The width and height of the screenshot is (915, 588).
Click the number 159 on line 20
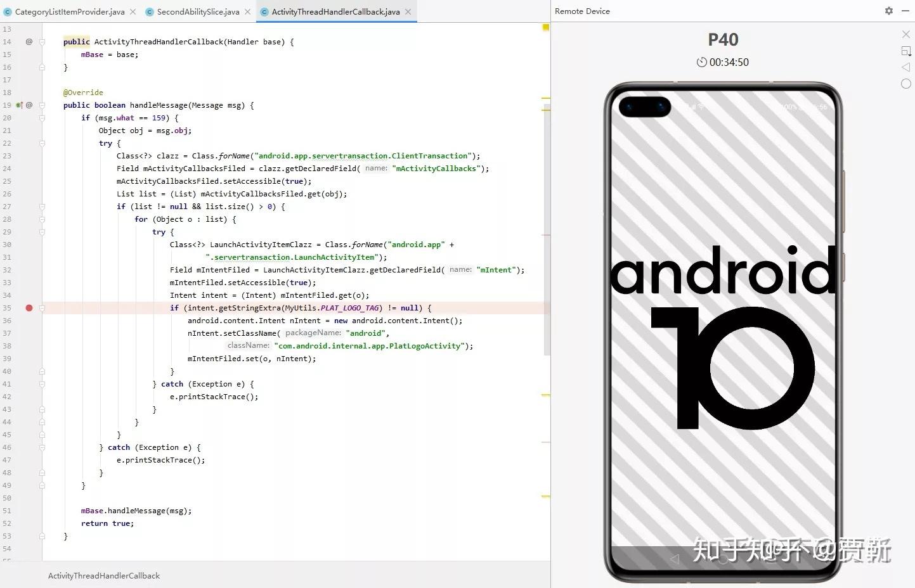pyautogui.click(x=159, y=118)
